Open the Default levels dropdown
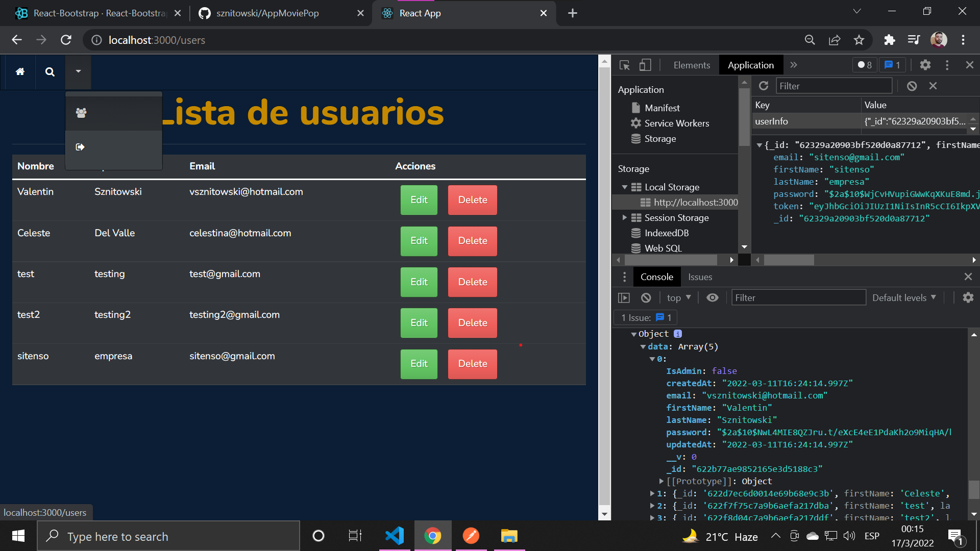The image size is (980, 551). tap(904, 297)
